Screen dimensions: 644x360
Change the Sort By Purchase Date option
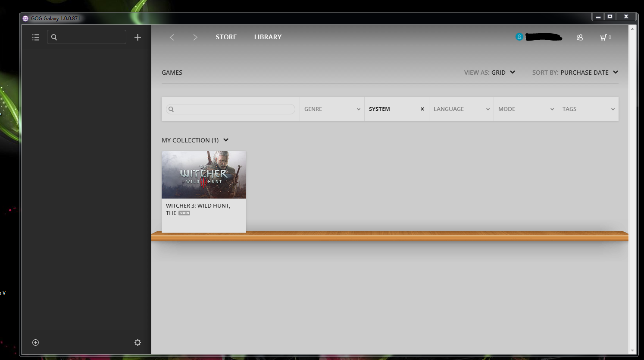575,73
